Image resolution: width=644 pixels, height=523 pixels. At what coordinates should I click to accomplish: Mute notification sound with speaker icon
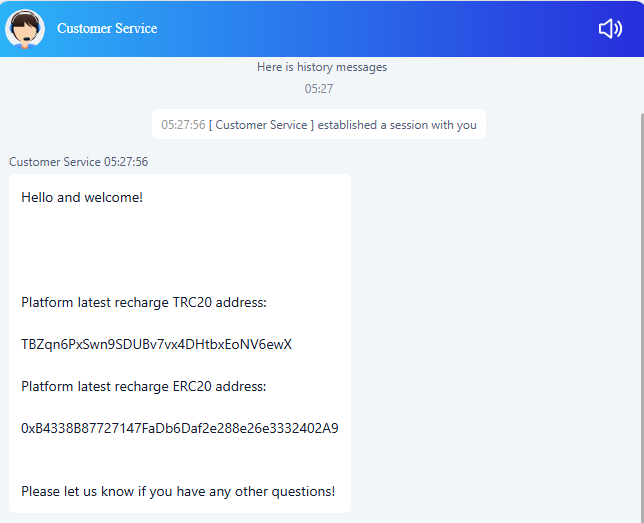click(610, 29)
